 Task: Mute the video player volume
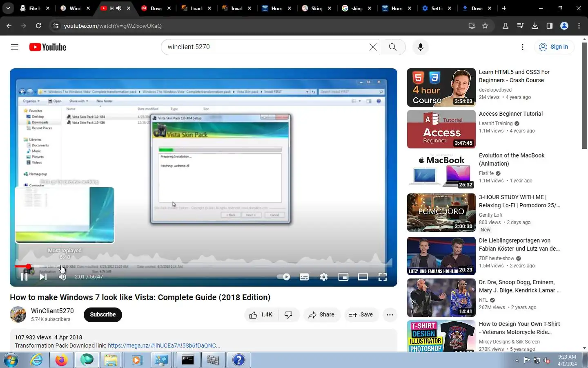(62, 277)
